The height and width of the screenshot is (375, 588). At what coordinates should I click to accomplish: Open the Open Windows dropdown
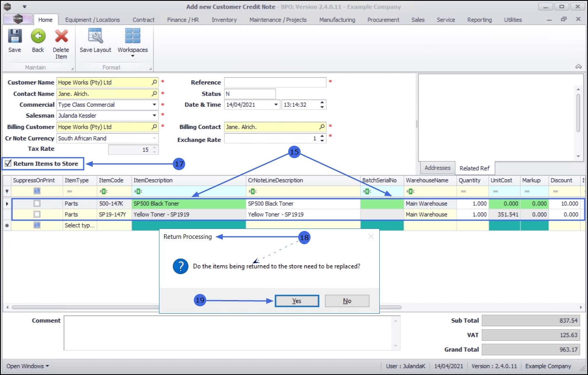(28, 366)
